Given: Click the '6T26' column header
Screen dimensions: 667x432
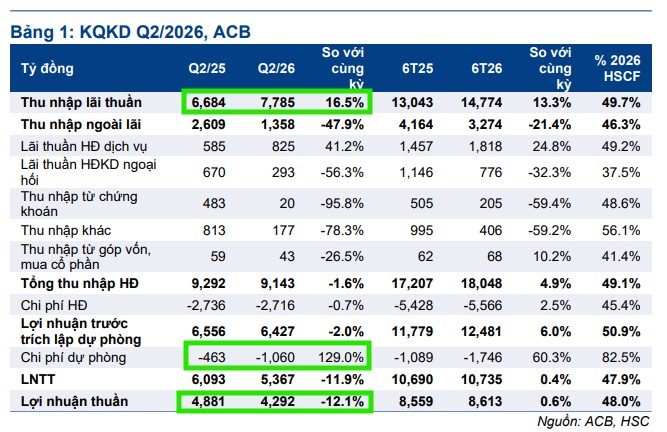Looking at the screenshot, I should (487, 68).
